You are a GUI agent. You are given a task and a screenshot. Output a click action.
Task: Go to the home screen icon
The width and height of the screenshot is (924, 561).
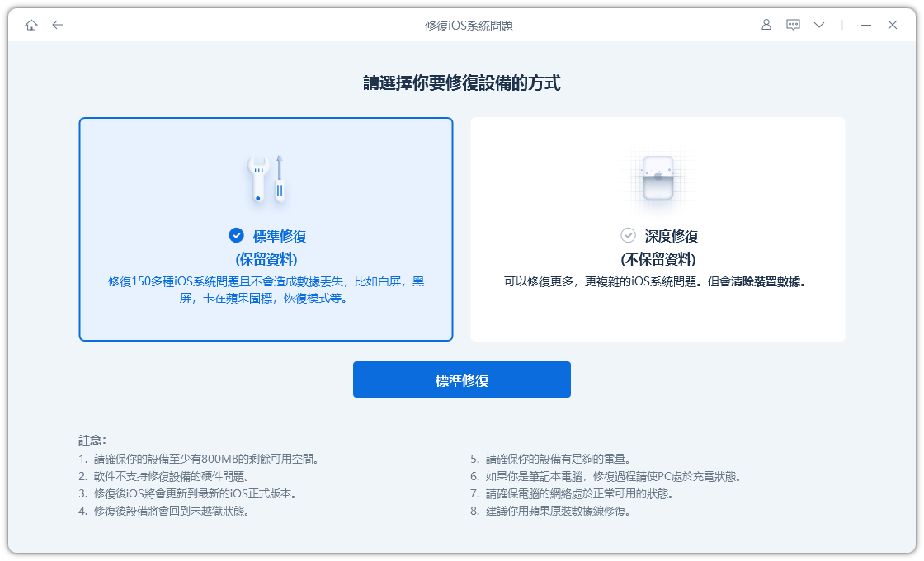point(31,25)
